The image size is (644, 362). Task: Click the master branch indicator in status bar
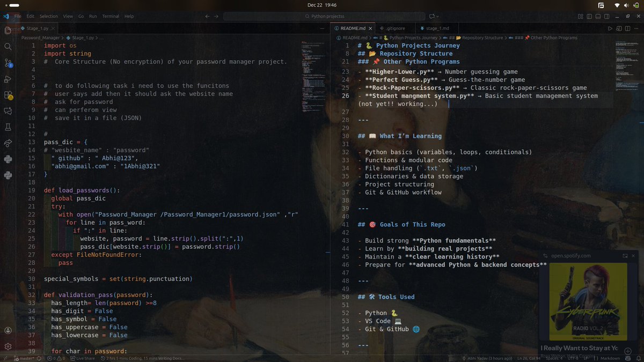point(25,358)
